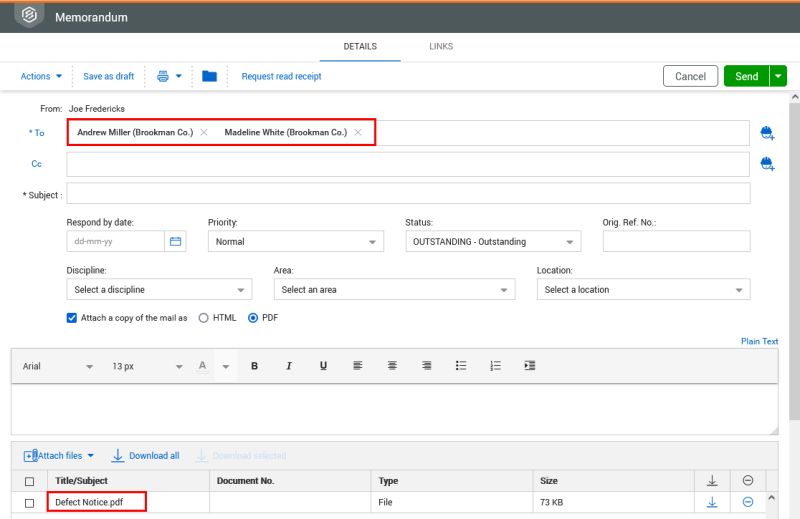The width and height of the screenshot is (800, 519).
Task: Check the Defect Notice.pdf row checkbox
Action: click(30, 503)
